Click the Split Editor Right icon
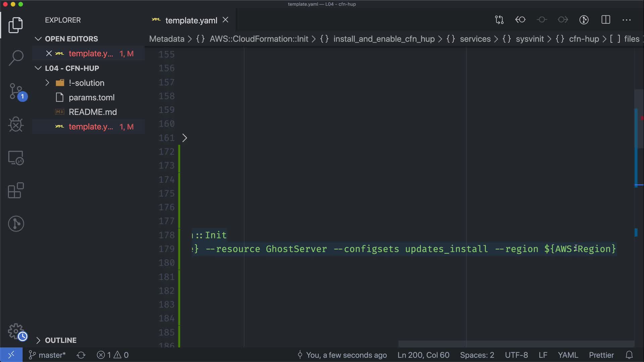Image resolution: width=644 pixels, height=362 pixels. point(606,20)
